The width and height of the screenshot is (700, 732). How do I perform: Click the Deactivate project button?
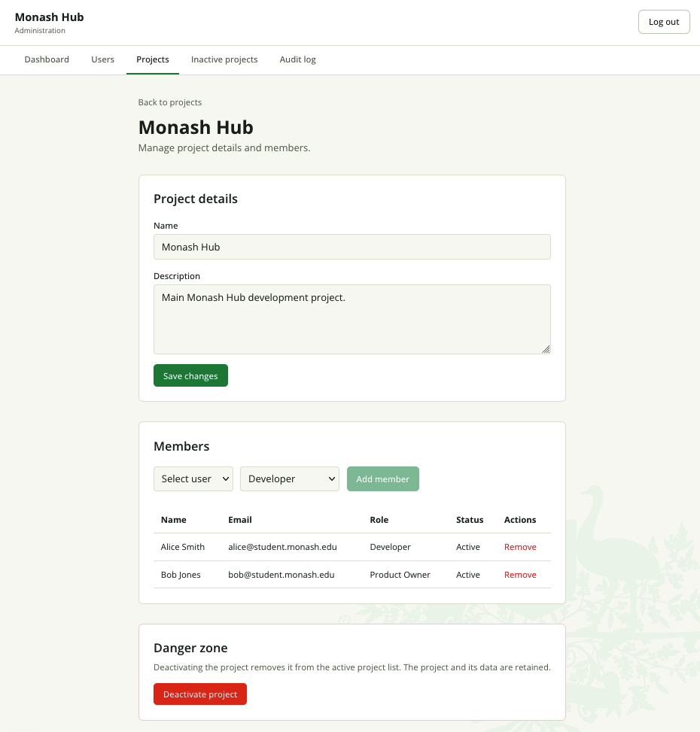[200, 694]
